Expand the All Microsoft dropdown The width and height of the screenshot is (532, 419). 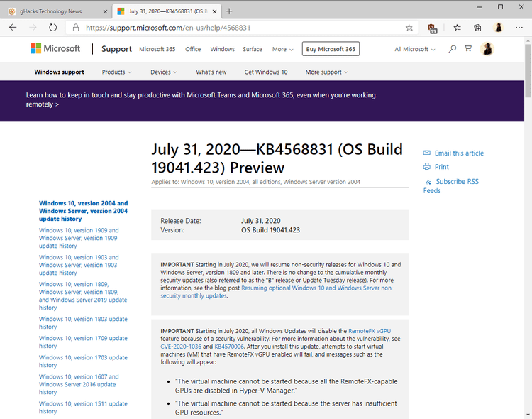coord(415,49)
